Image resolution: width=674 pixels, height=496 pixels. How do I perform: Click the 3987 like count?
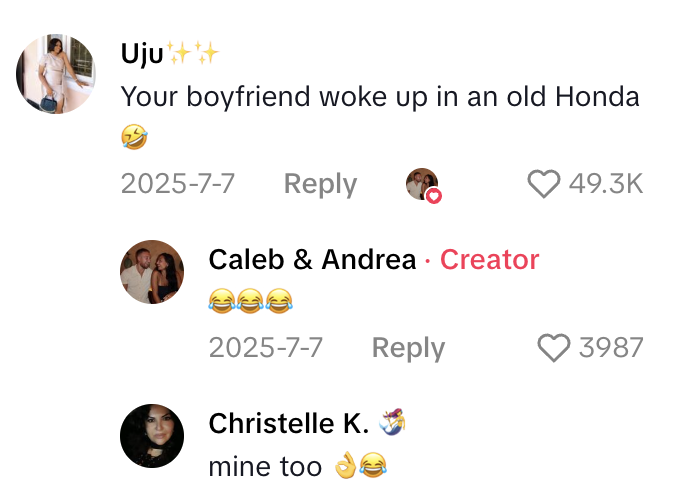[x=611, y=347]
